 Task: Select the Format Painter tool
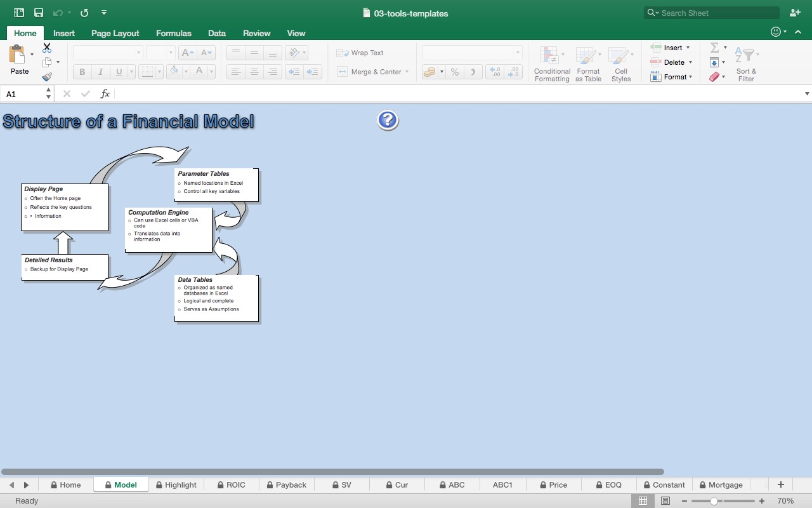(46, 76)
